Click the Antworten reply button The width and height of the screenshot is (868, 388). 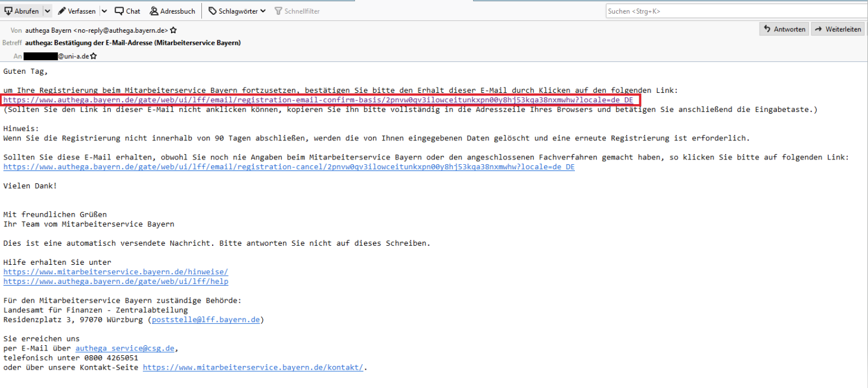point(784,29)
